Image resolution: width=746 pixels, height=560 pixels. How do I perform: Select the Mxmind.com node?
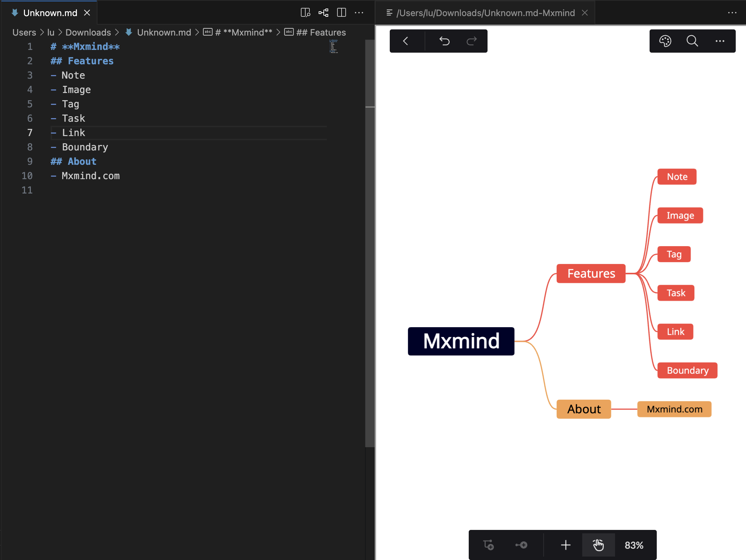point(675,409)
